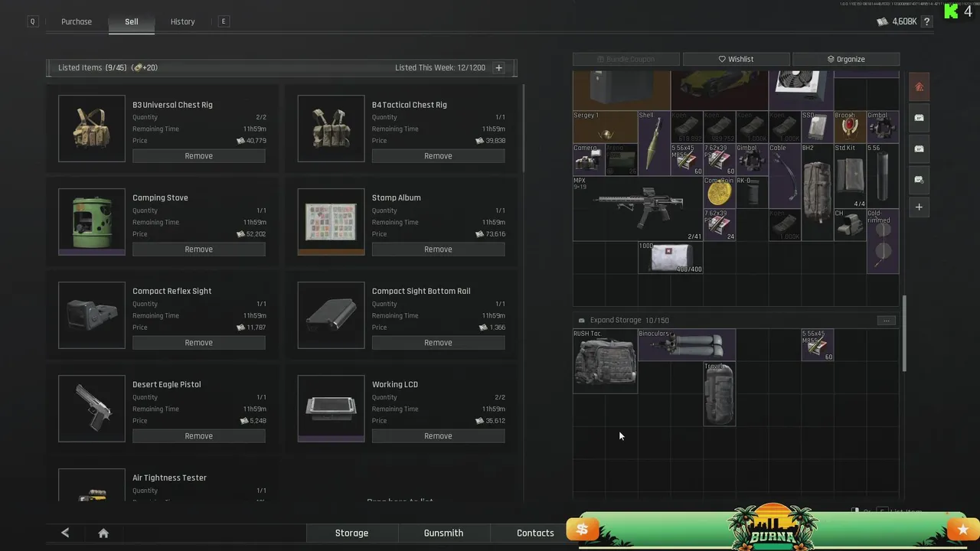This screenshot has width=980, height=551.
Task: Remove the Working LCD listing
Action: click(438, 436)
